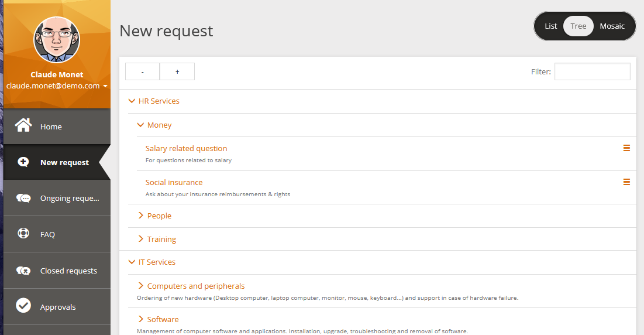The width and height of the screenshot is (644, 335).
Task: Collapse the HR Services category
Action: pos(132,101)
